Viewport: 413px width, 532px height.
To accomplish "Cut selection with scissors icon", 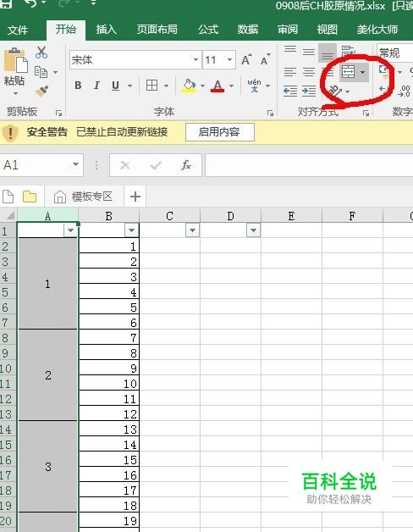I will (41, 53).
